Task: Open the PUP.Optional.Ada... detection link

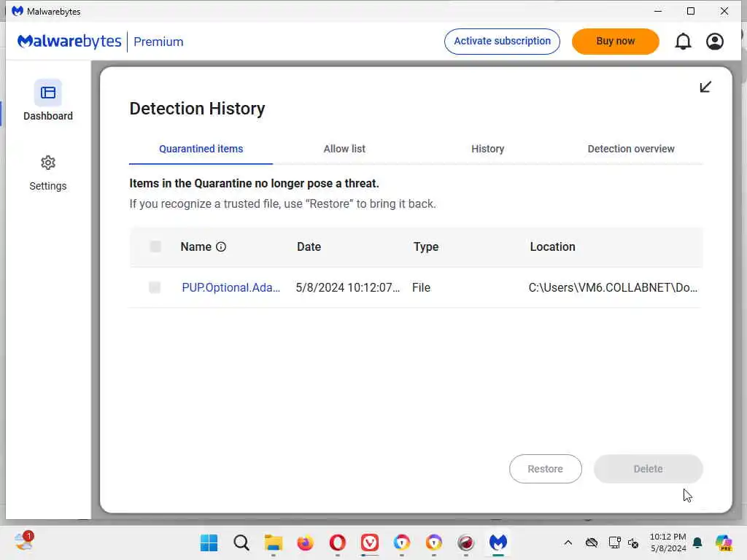Action: [231, 287]
